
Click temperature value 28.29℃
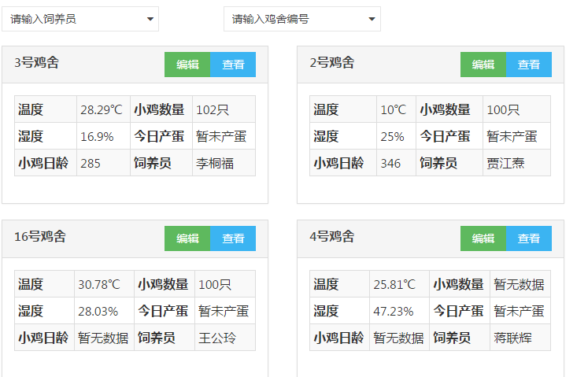(x=103, y=109)
